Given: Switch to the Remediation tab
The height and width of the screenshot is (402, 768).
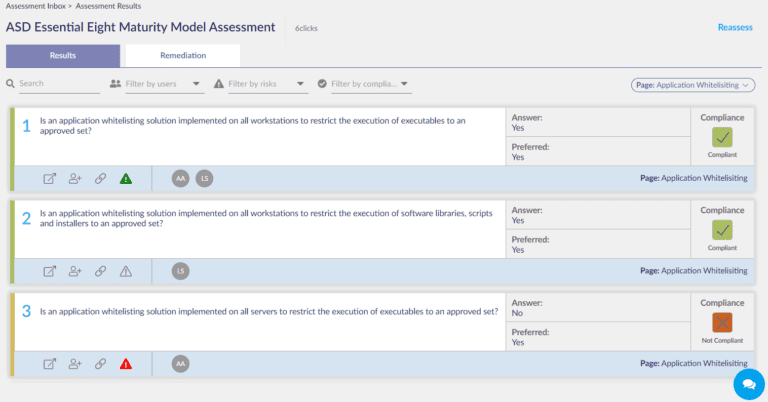Looking at the screenshot, I should tap(183, 55).
